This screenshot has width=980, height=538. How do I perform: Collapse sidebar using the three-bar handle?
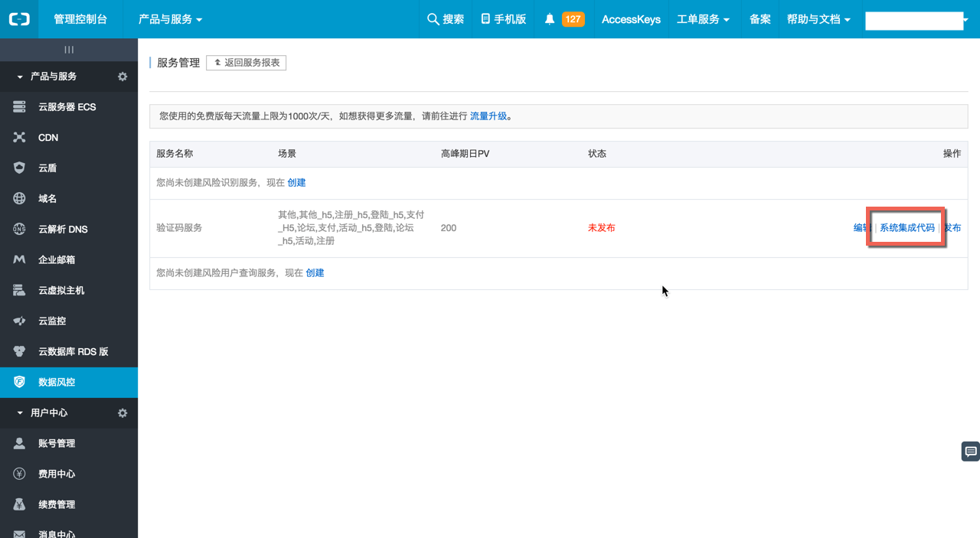(69, 50)
